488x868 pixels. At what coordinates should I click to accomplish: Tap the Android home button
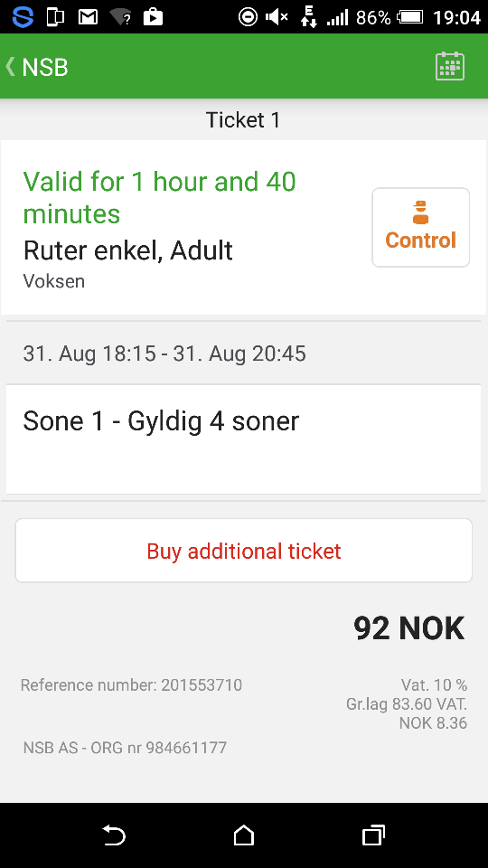pos(243,835)
